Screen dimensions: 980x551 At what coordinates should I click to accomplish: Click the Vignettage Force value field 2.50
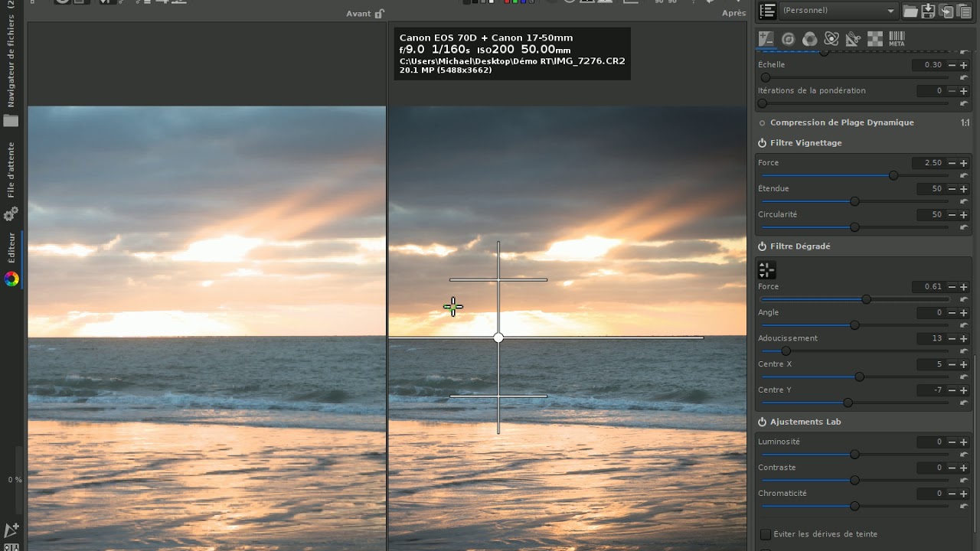[x=929, y=163]
